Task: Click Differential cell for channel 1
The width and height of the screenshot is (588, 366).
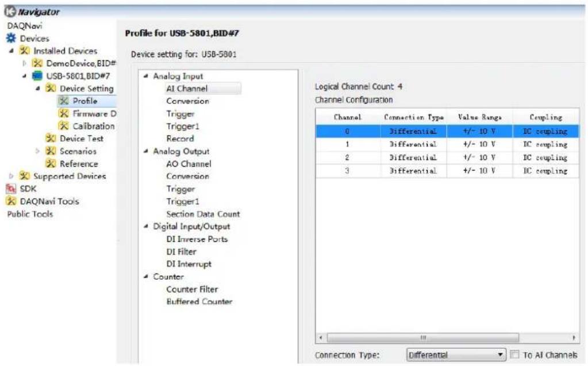Action: [413, 144]
